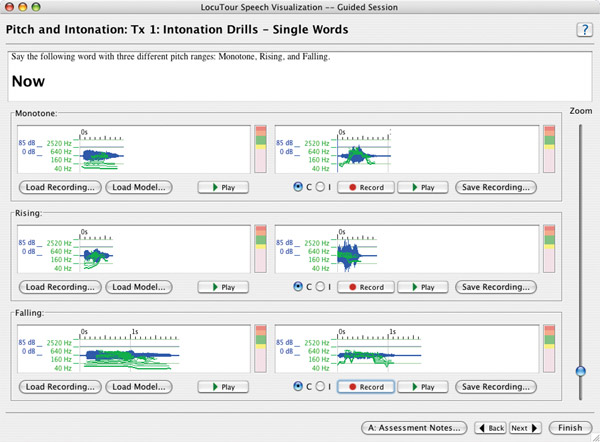The width and height of the screenshot is (600, 442).
Task: Select I radio in Monotone row
Action: pos(320,187)
